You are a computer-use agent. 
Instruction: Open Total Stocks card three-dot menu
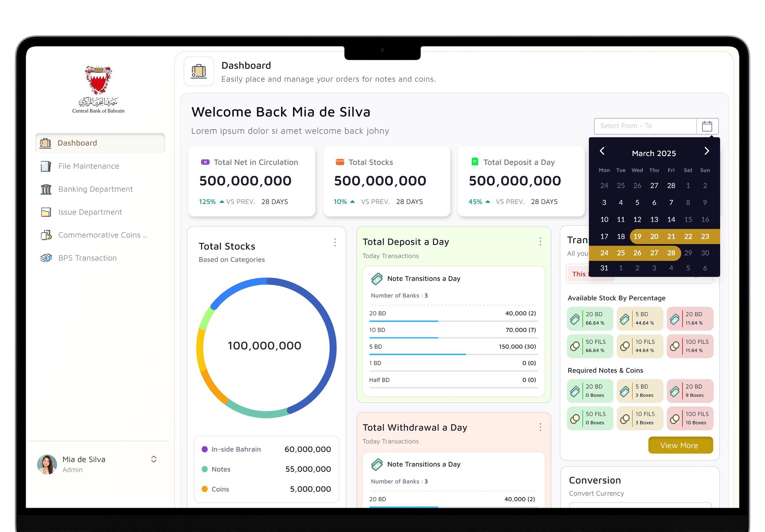(x=335, y=242)
